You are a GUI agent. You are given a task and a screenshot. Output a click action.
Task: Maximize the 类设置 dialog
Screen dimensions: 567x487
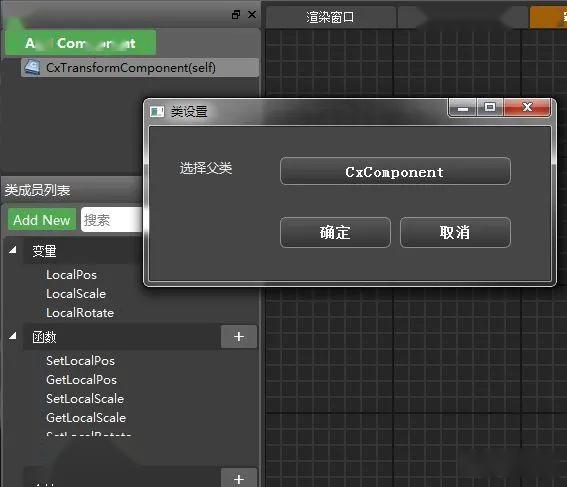tap(490, 107)
